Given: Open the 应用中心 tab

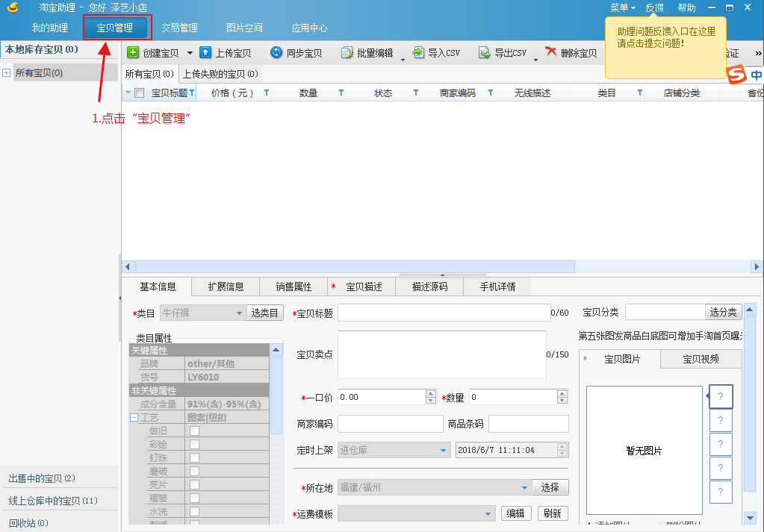Looking at the screenshot, I should click(309, 28).
